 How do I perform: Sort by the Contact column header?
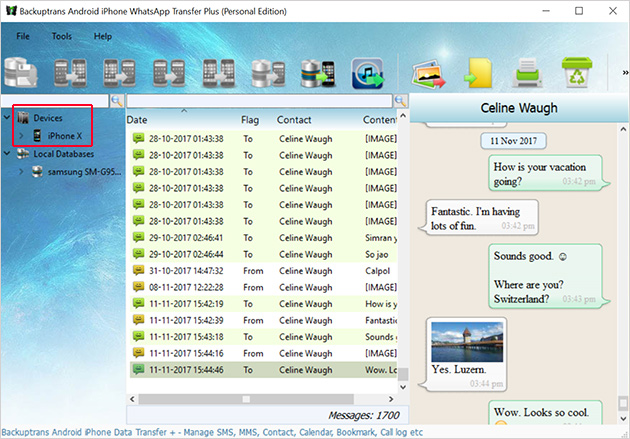(294, 120)
